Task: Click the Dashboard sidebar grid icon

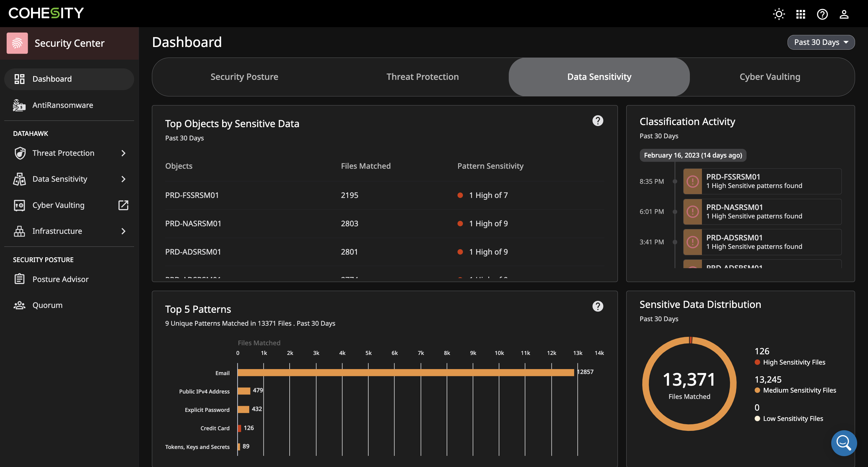Action: coord(20,79)
